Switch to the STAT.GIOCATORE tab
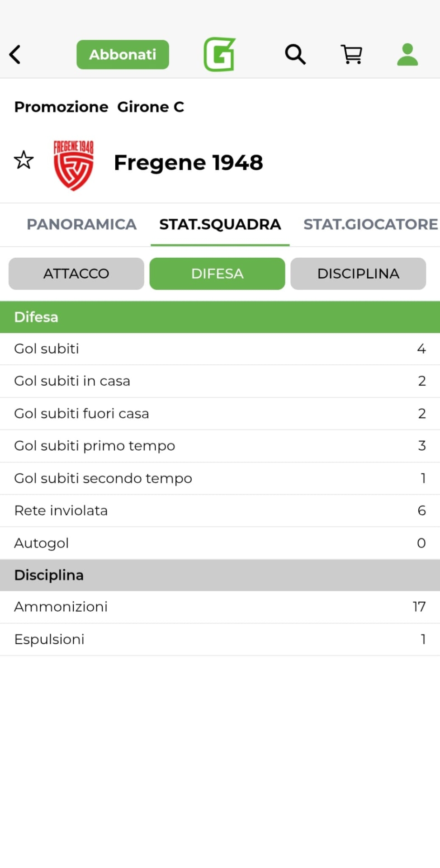The width and height of the screenshot is (440, 868). [x=370, y=224]
